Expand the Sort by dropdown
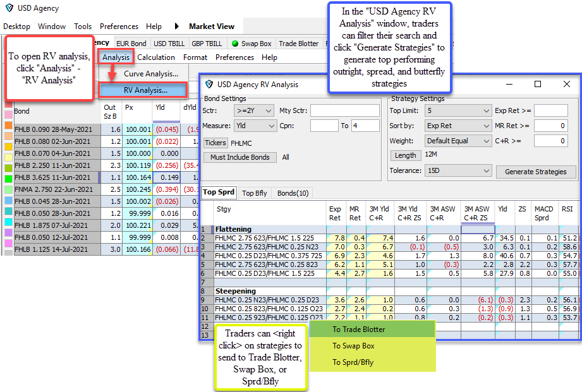 (x=458, y=126)
